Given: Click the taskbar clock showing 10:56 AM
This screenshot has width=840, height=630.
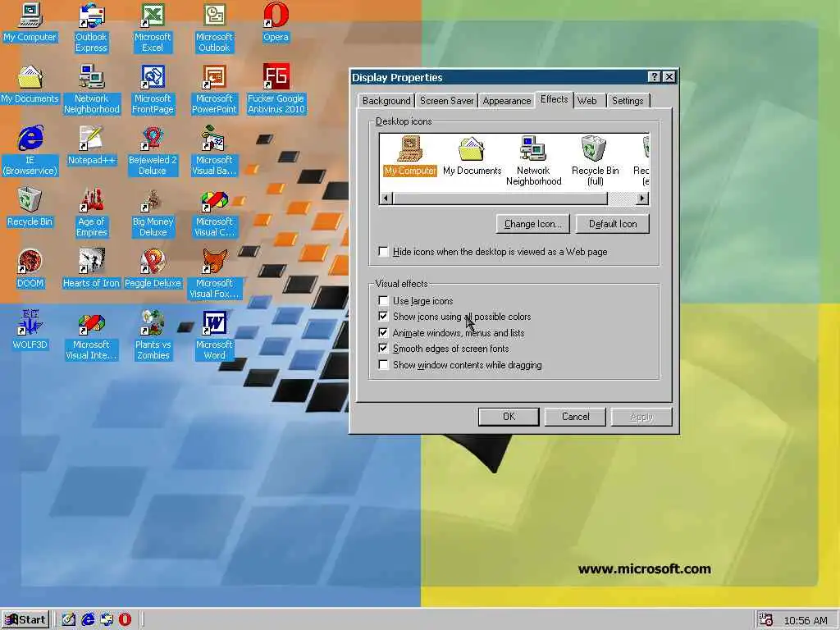Looking at the screenshot, I should (806, 620).
